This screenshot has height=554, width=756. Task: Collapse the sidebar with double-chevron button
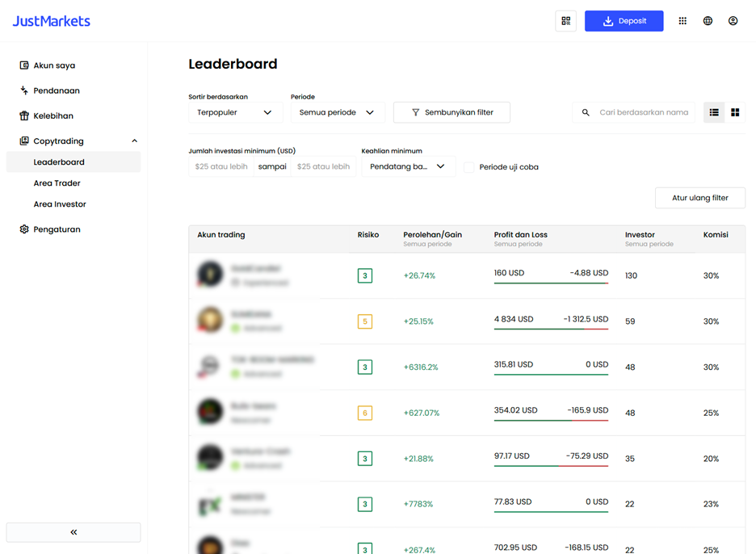pos(73,532)
